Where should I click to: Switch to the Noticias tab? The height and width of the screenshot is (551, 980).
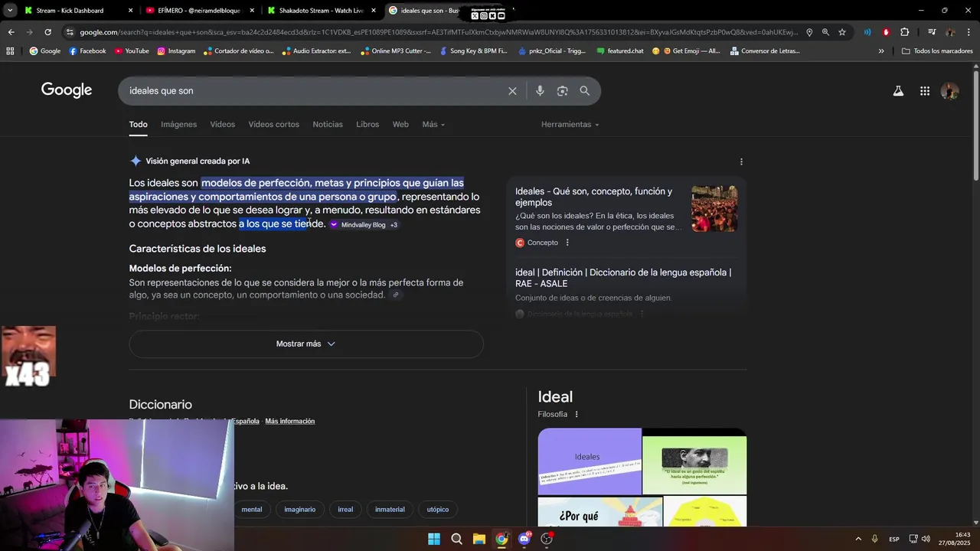328,125
